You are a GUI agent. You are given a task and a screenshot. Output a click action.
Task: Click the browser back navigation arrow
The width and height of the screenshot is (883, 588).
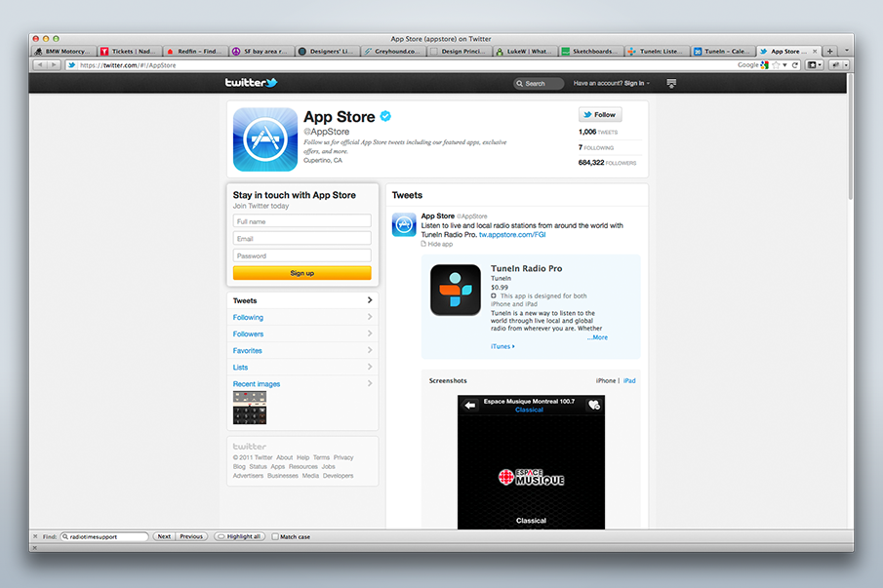click(40, 65)
